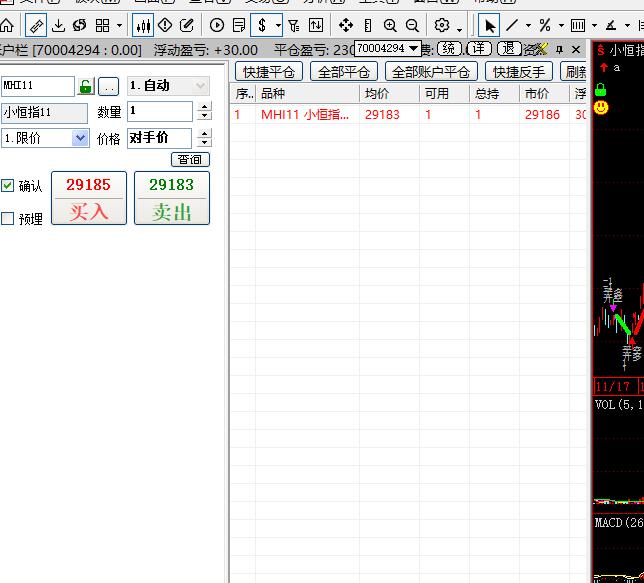644x583 pixels.
Task: Select the percent drawing tool
Action: point(545,25)
